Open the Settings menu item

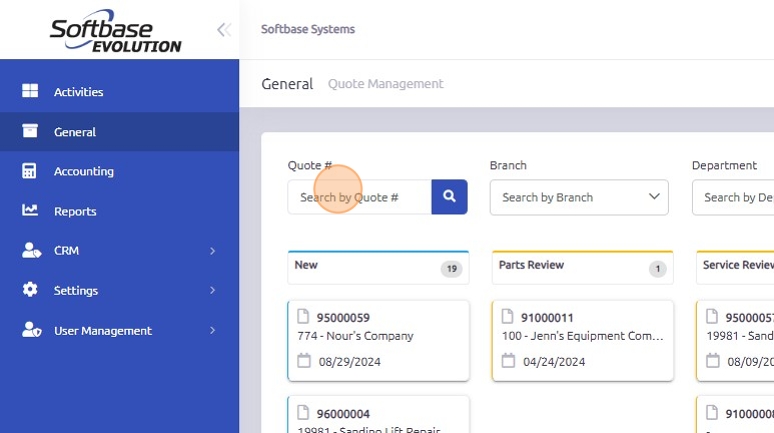pyautogui.click(x=119, y=290)
